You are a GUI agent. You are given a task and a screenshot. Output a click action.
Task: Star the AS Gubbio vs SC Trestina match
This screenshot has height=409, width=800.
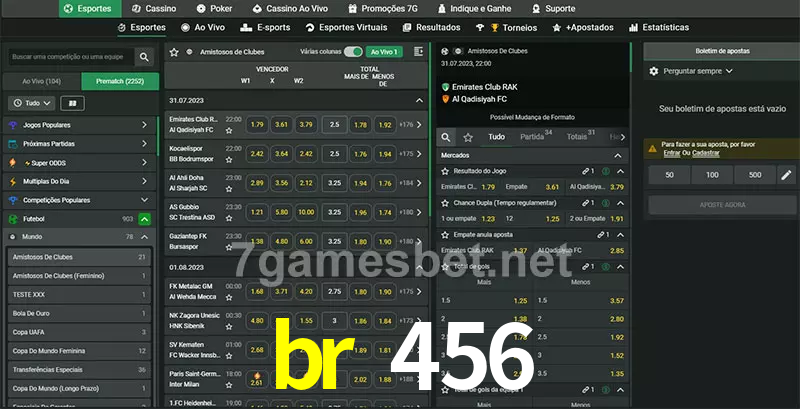pyautogui.click(x=229, y=218)
